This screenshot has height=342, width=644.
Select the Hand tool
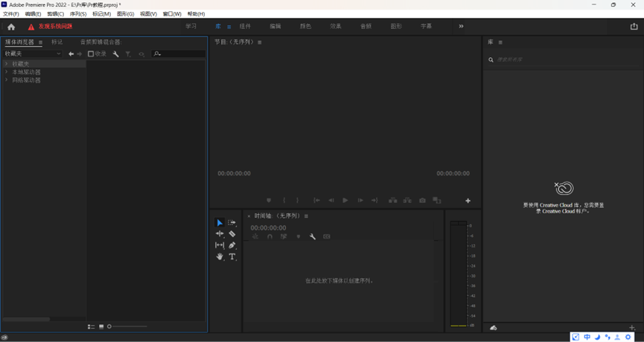point(220,256)
